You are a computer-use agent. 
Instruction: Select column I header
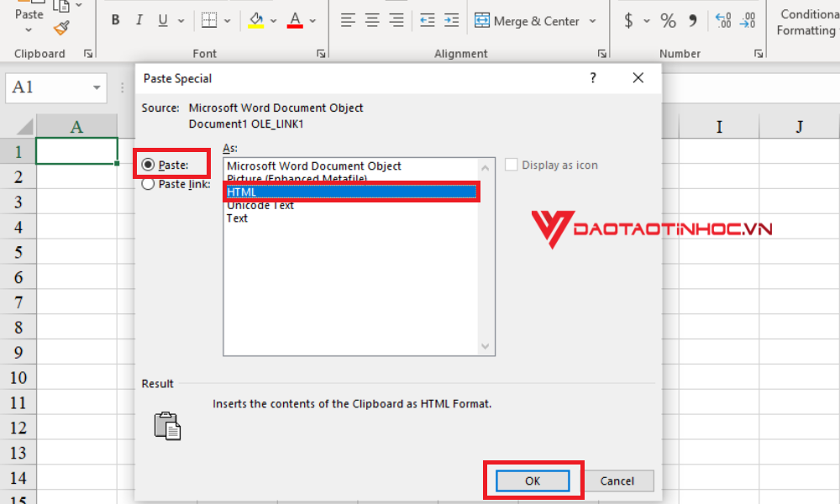(x=719, y=126)
